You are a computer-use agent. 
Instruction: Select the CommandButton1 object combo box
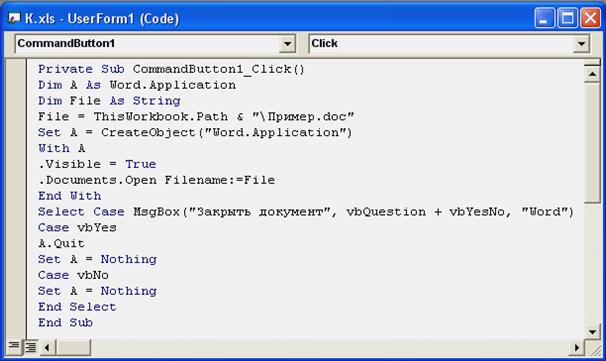tap(155, 43)
